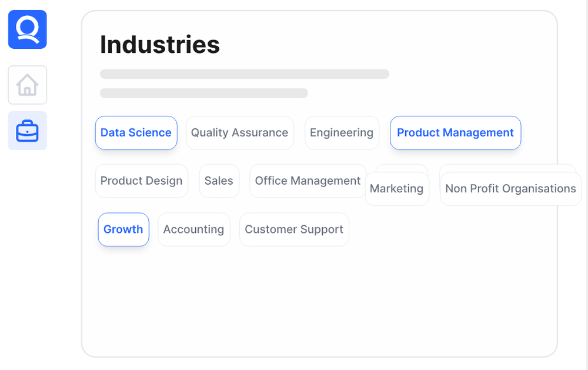Select the Quality Assurance industry
The width and height of the screenshot is (588, 370).
[x=239, y=133]
